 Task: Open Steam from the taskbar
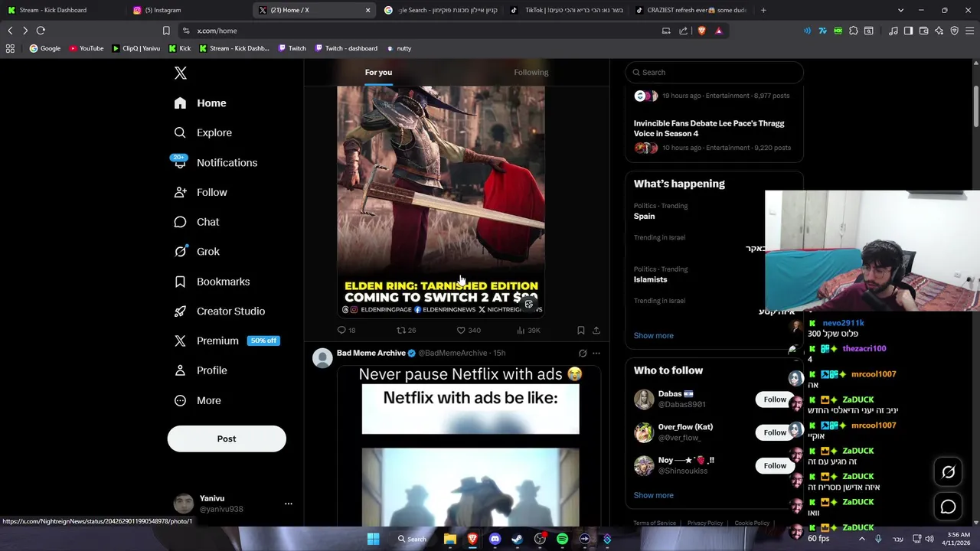(x=517, y=539)
